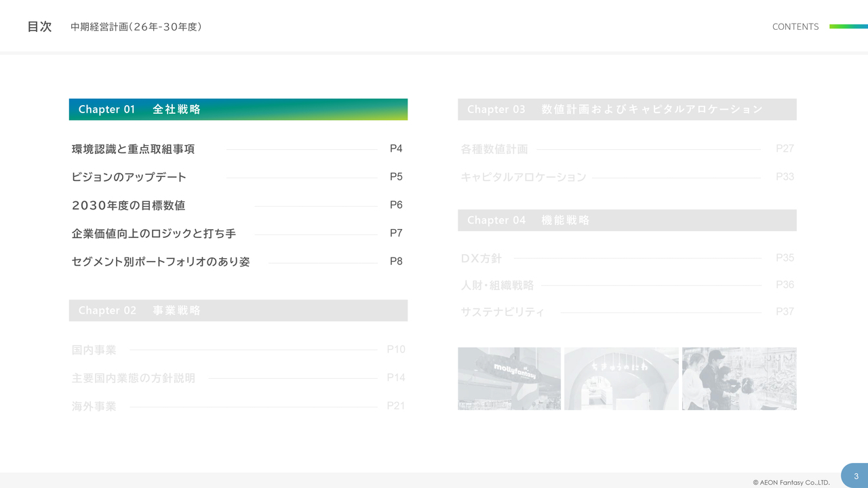Click the Chapter 03 数値計画 header
The image size is (868, 488).
[627, 109]
